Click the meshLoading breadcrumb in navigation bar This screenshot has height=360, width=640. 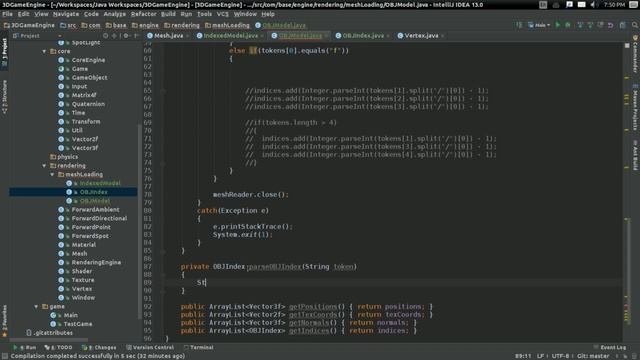point(227,25)
